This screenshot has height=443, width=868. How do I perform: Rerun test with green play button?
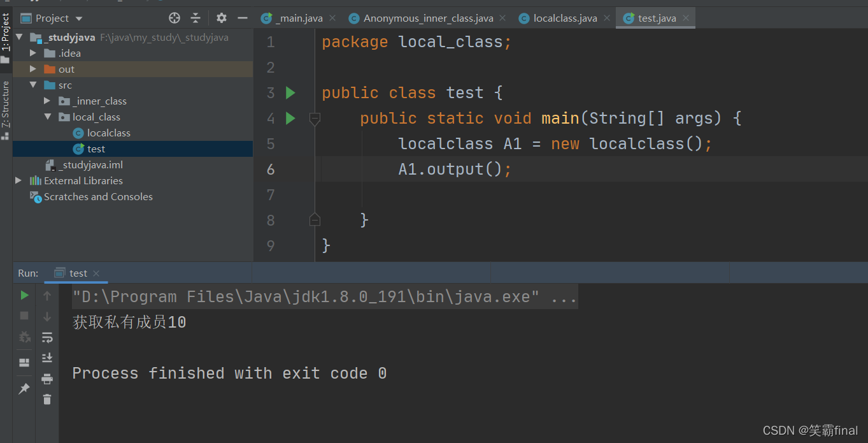coord(24,295)
